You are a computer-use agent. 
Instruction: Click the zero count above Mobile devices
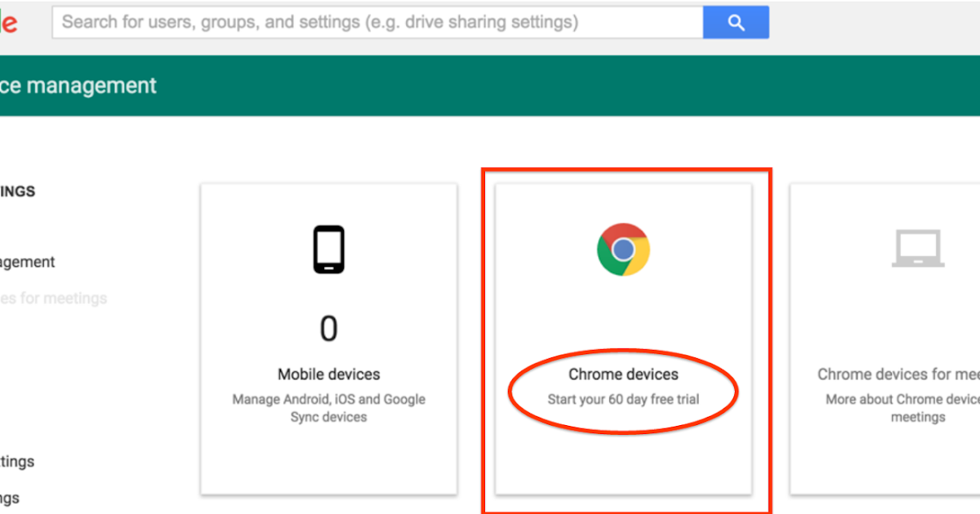(x=328, y=328)
